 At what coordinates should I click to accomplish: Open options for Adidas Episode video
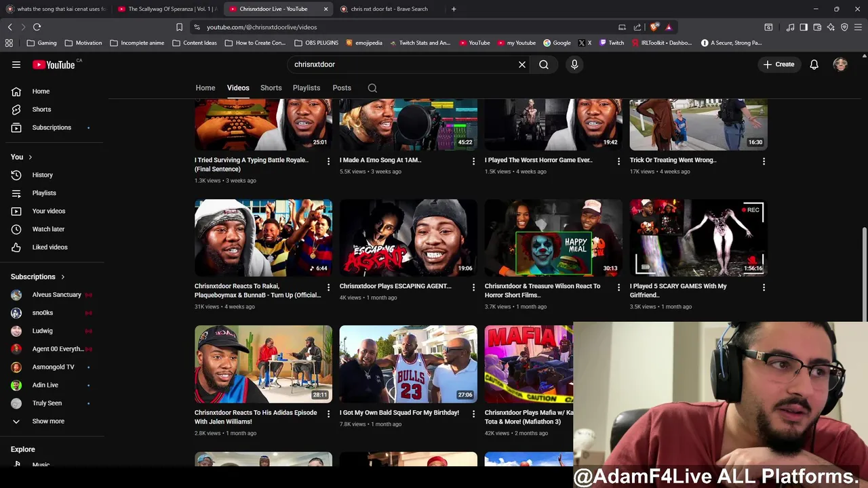coord(328,413)
